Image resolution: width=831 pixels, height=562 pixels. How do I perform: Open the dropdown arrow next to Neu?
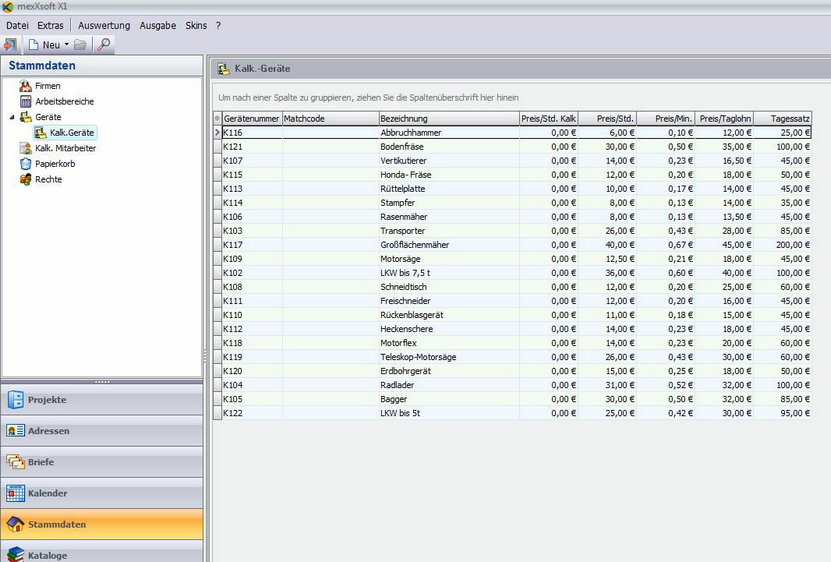67,45
